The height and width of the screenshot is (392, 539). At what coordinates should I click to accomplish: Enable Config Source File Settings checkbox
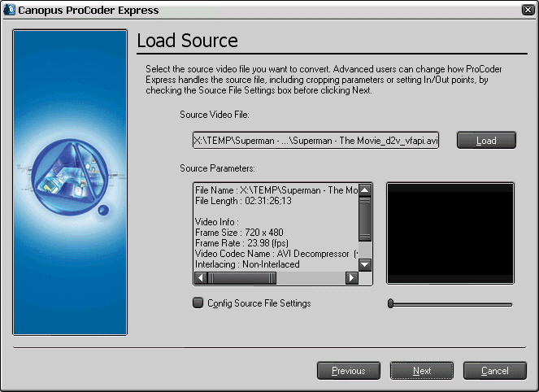pyautogui.click(x=198, y=303)
